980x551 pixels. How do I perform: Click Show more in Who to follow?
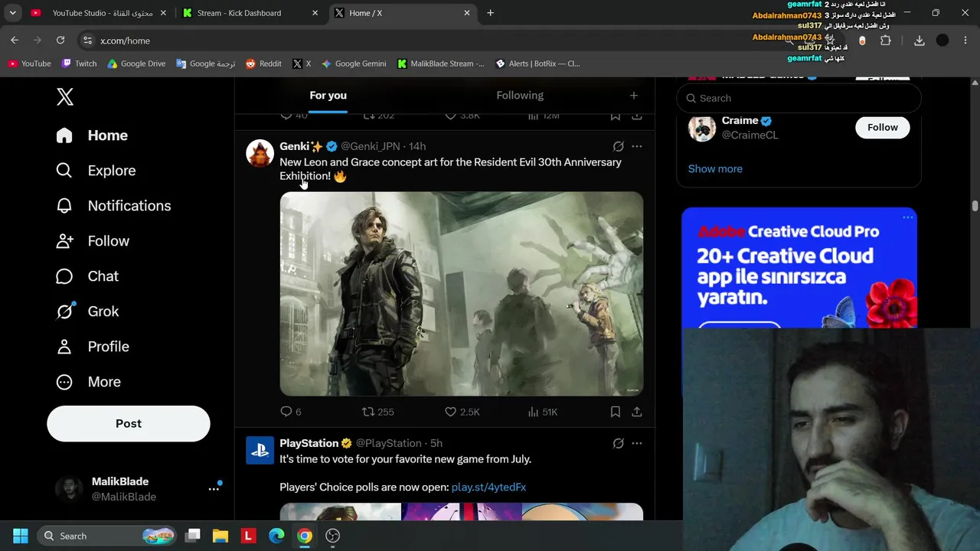pyautogui.click(x=715, y=169)
